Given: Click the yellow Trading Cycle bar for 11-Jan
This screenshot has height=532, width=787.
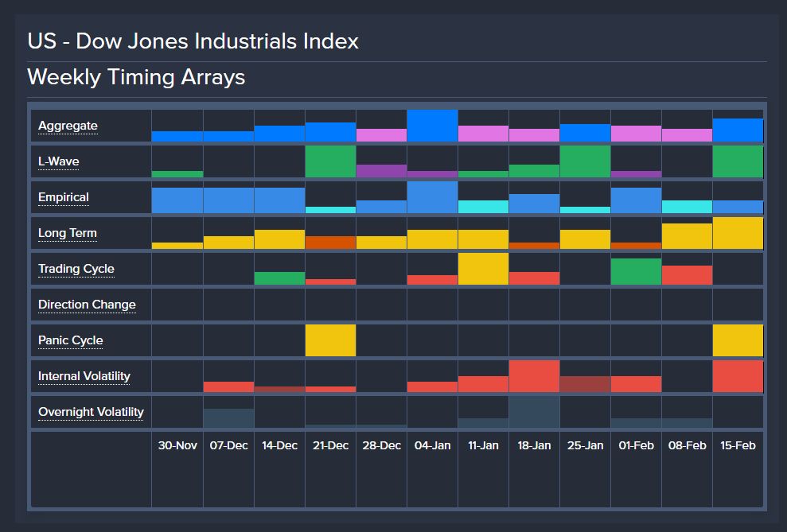Looking at the screenshot, I should 483,269.
